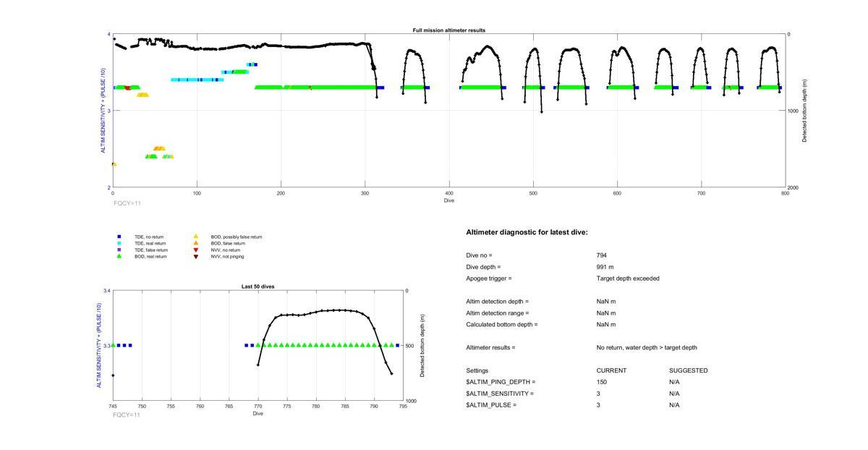Image resolution: width=868 pixels, height=450 pixels.
Task: Click the 'Dive depth =' label
Action: [x=483, y=267]
